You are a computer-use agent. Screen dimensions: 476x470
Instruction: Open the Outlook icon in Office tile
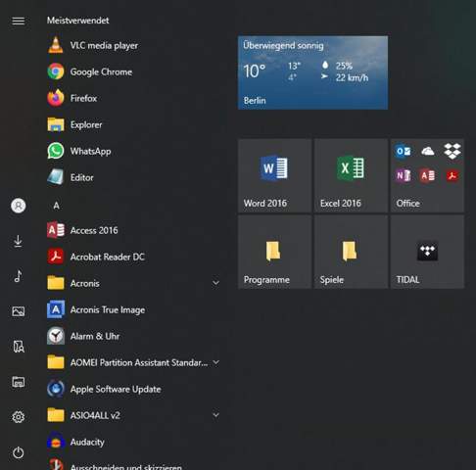click(404, 151)
